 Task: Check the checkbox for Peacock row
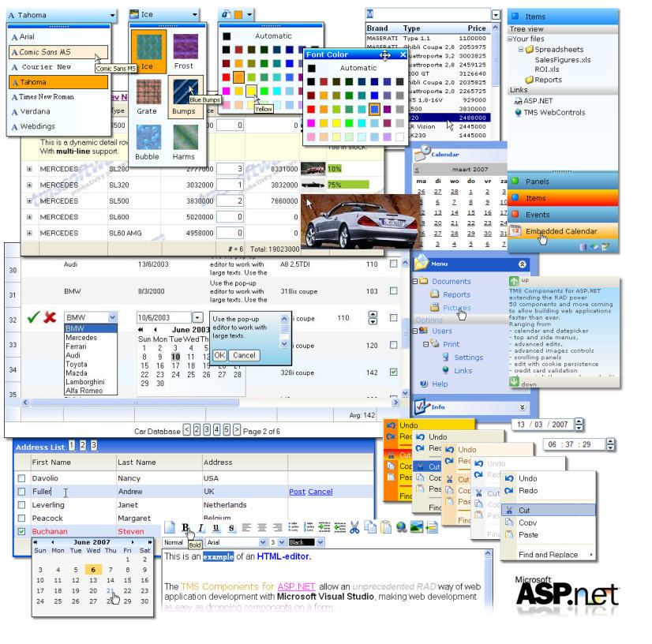pos(21,519)
